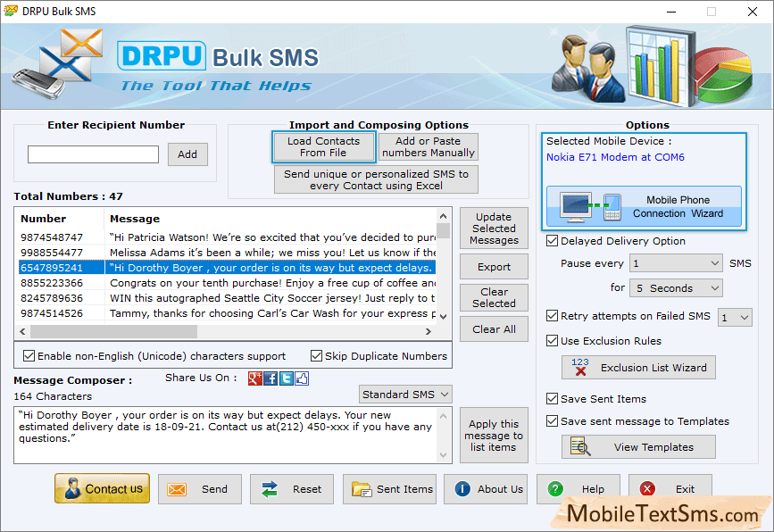Toggle Save Sent Items checkbox
The height and width of the screenshot is (532, 774).
(x=552, y=398)
